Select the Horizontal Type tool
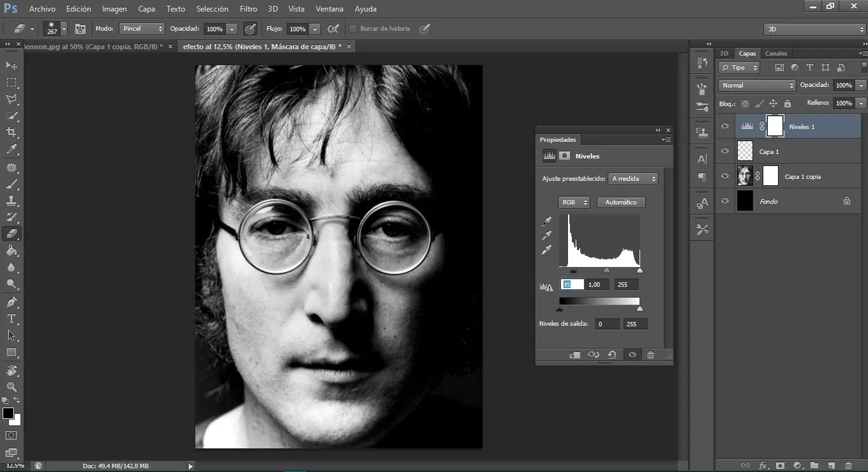The width and height of the screenshot is (868, 472). pyautogui.click(x=11, y=318)
